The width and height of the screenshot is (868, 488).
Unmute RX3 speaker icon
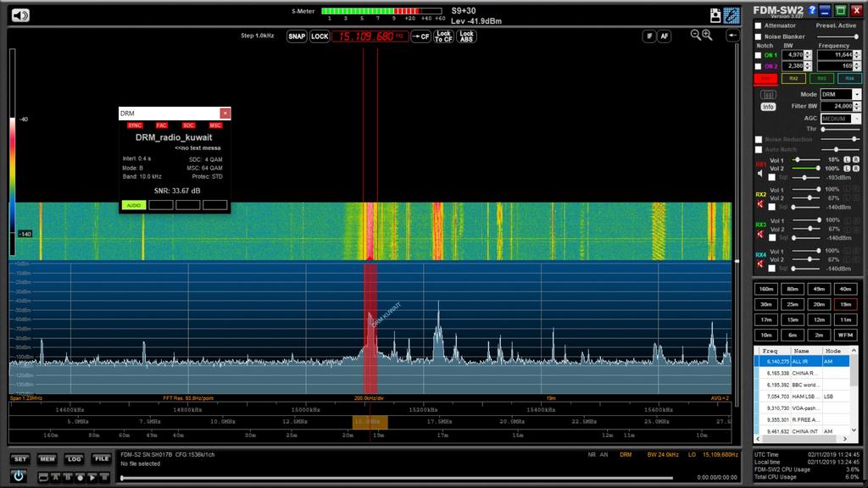pos(760,235)
